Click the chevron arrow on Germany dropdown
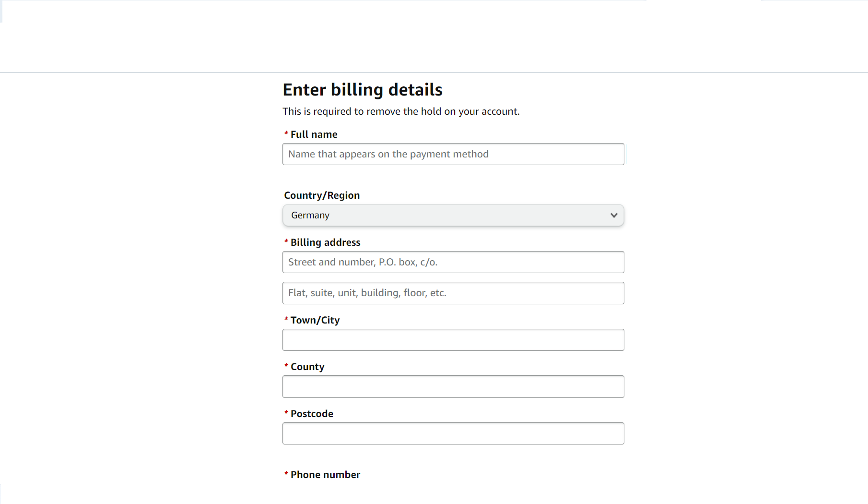The image size is (868, 504). (614, 216)
